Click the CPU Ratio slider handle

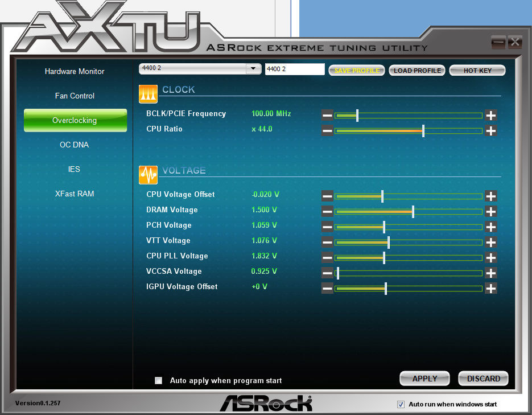(x=423, y=130)
